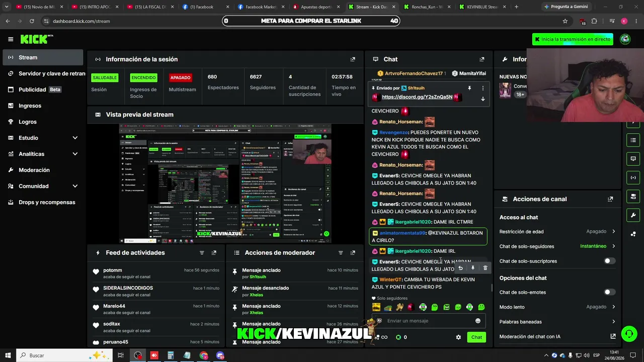Image resolution: width=644 pixels, height=362 pixels.
Task: Open the green headset support bubble
Action: point(629,333)
